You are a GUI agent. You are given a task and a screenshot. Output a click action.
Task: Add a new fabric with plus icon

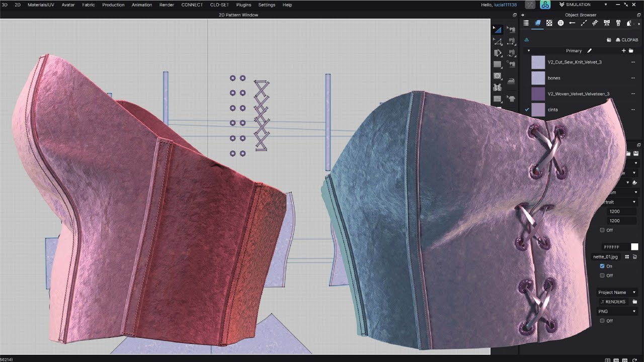click(624, 51)
